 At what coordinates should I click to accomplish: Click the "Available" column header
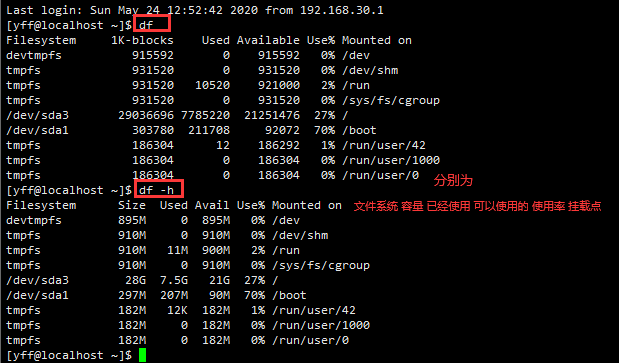[x=268, y=40]
